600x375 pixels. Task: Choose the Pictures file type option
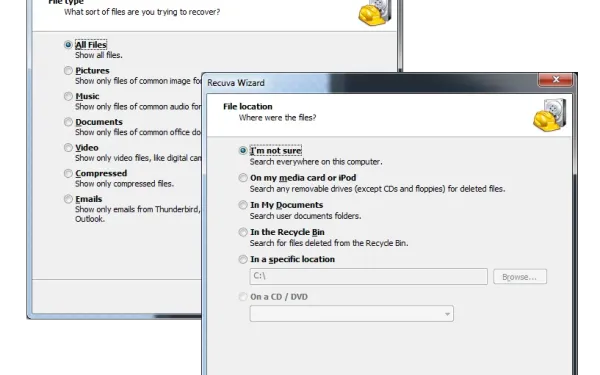68,70
